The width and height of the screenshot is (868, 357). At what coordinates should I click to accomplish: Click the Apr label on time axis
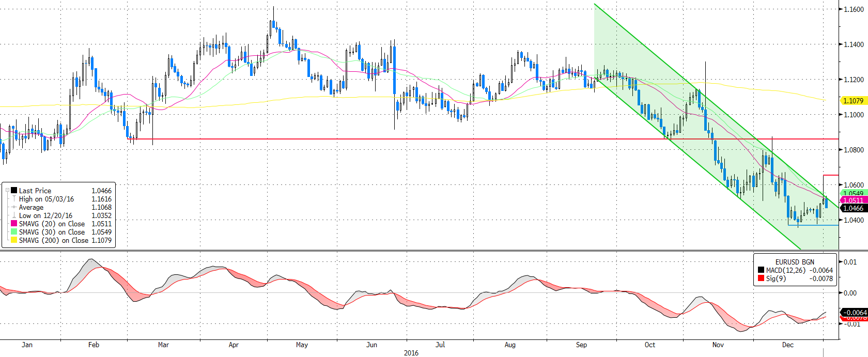[234, 345]
